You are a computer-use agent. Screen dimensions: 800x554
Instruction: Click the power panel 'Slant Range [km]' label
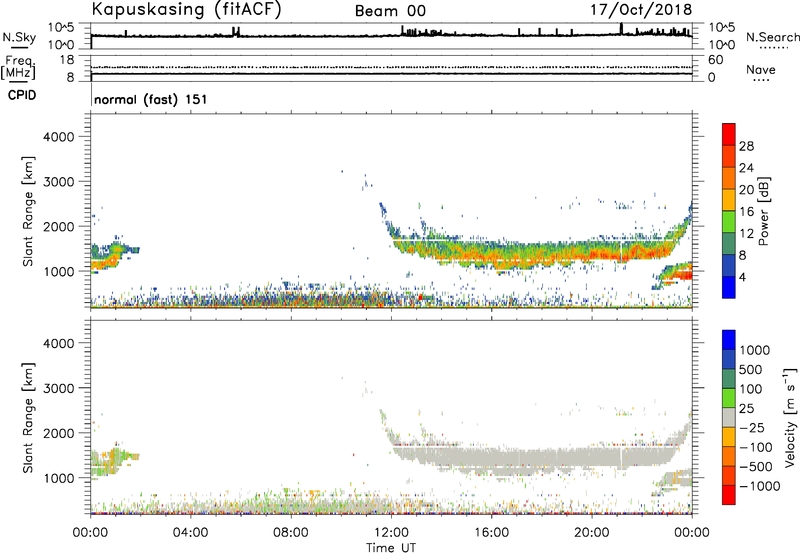pyautogui.click(x=28, y=211)
